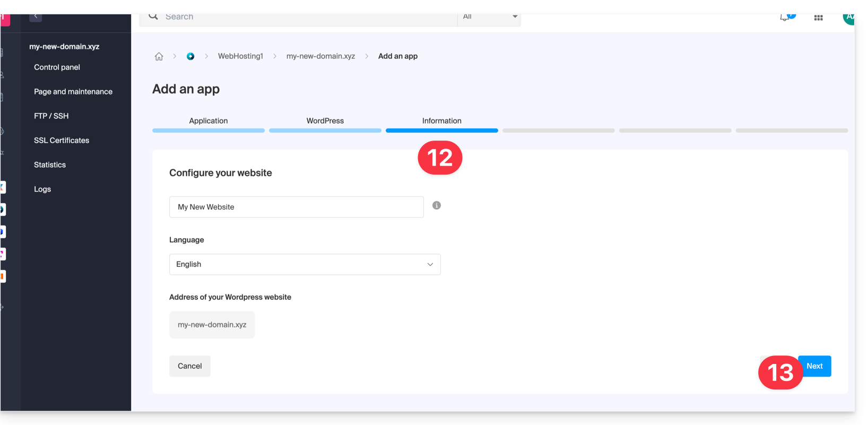Open Control panel in sidebar
Screen dimensions: 868x425
pyautogui.click(x=57, y=67)
